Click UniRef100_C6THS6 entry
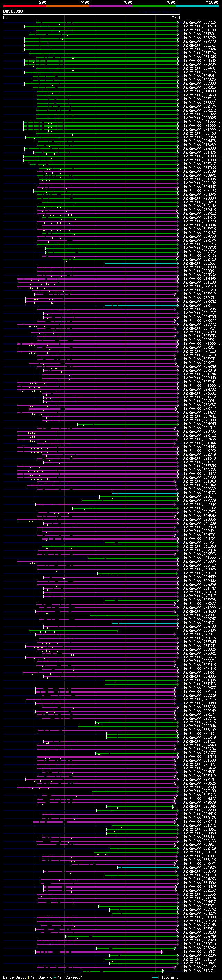This screenshot has height=980, width=222. click(x=199, y=153)
